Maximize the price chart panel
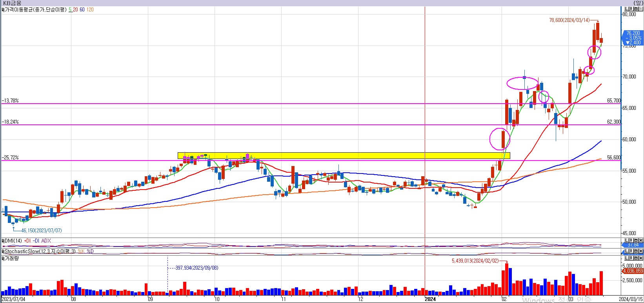The image size is (644, 303). (636, 9)
